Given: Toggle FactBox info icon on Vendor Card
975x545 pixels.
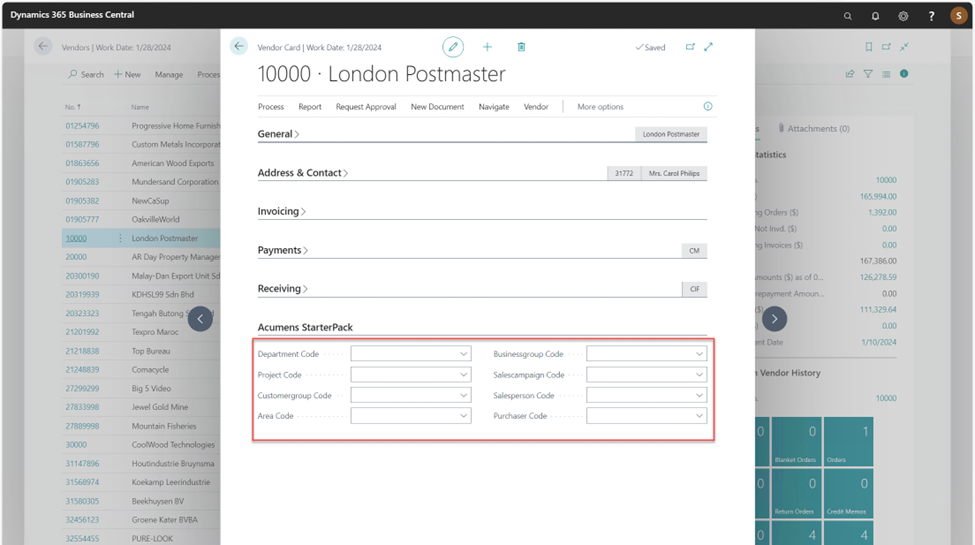Looking at the screenshot, I should pos(708,106).
